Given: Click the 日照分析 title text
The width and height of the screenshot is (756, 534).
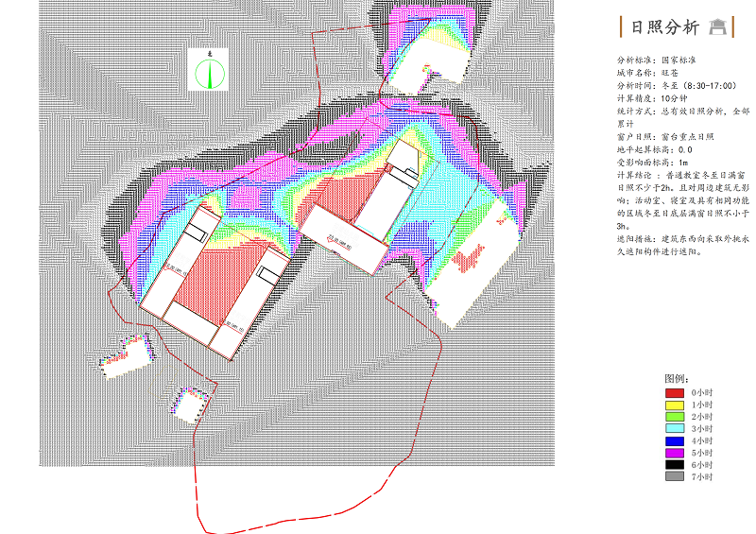Looking at the screenshot, I should 660,26.
